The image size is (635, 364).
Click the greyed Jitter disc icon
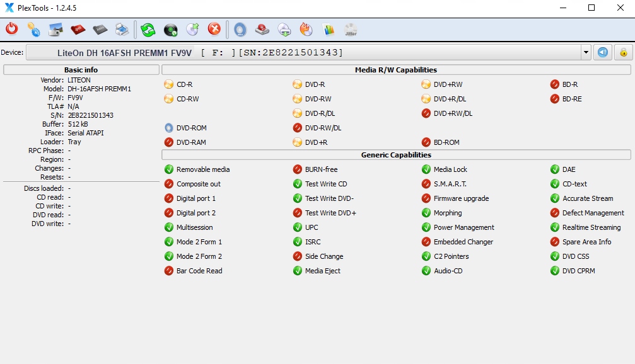[x=351, y=30]
